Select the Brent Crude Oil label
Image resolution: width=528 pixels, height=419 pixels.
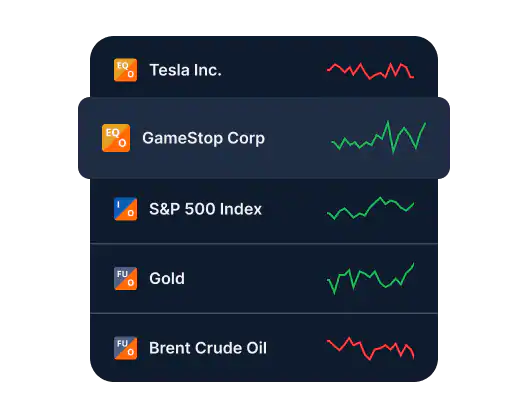pos(208,348)
